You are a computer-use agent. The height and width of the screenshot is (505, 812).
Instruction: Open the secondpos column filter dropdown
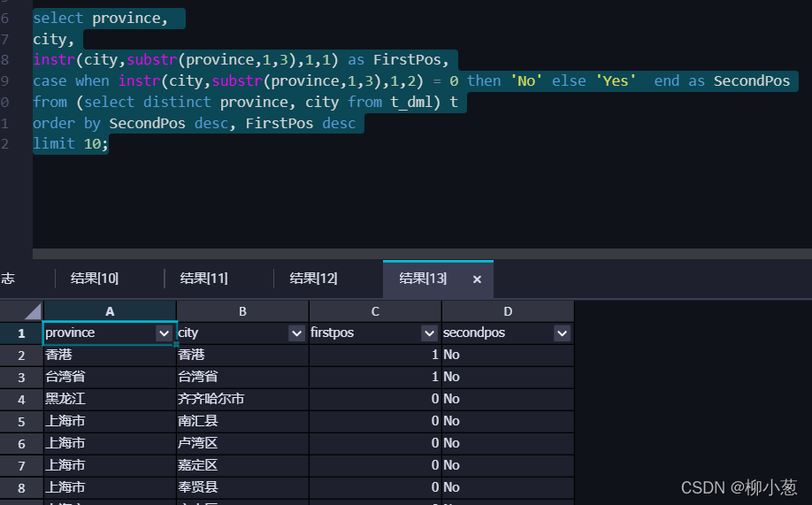562,333
